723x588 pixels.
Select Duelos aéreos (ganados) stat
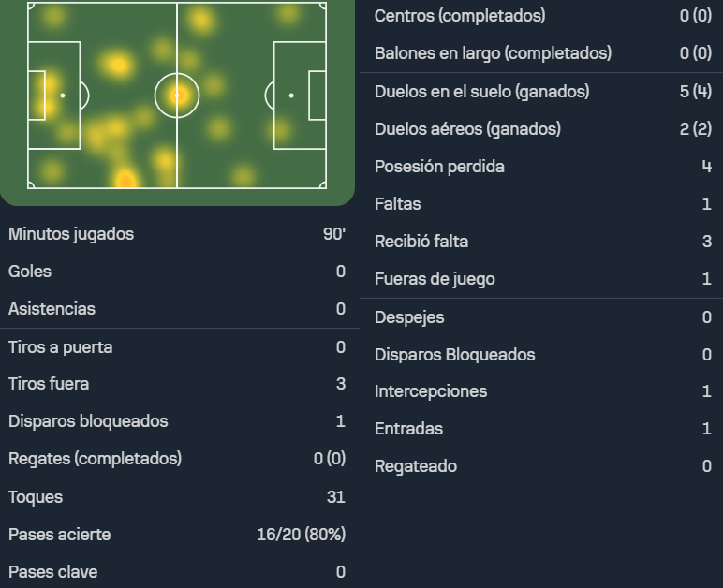[542, 129]
